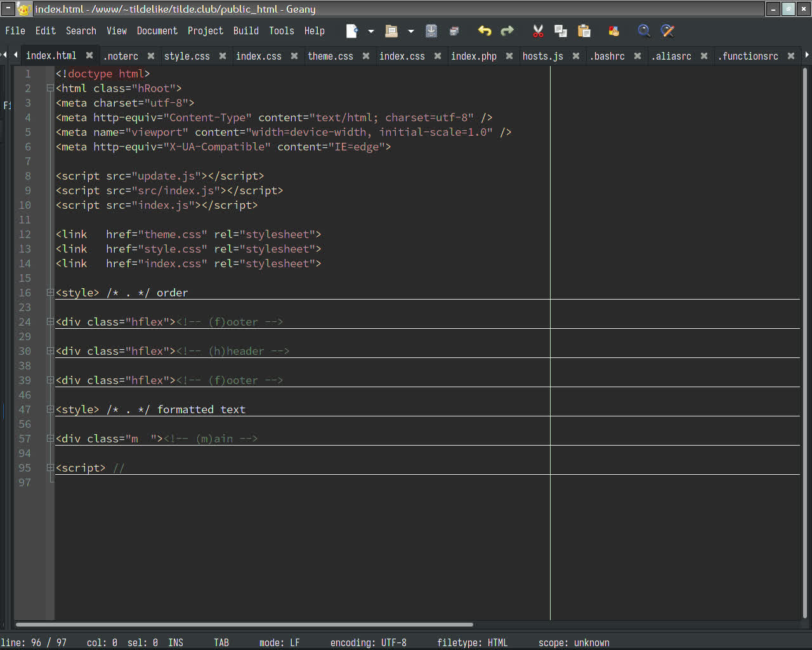Collapse the html fold marker on line 2

(50, 88)
